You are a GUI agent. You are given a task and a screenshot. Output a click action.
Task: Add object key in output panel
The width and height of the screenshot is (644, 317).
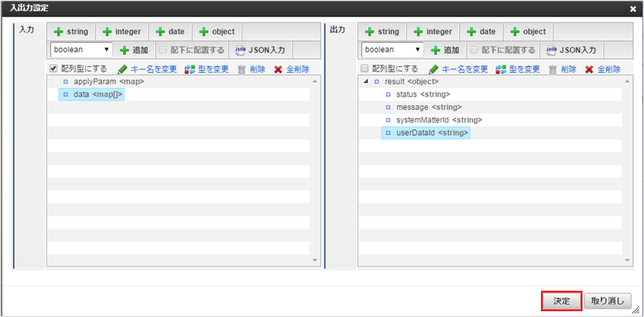pos(527,31)
